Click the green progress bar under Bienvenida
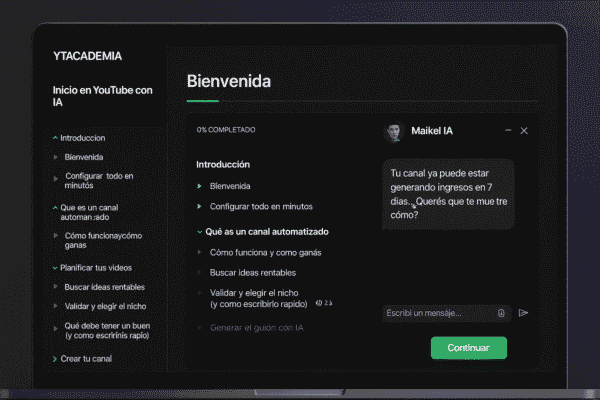The width and height of the screenshot is (600, 400). tap(203, 101)
